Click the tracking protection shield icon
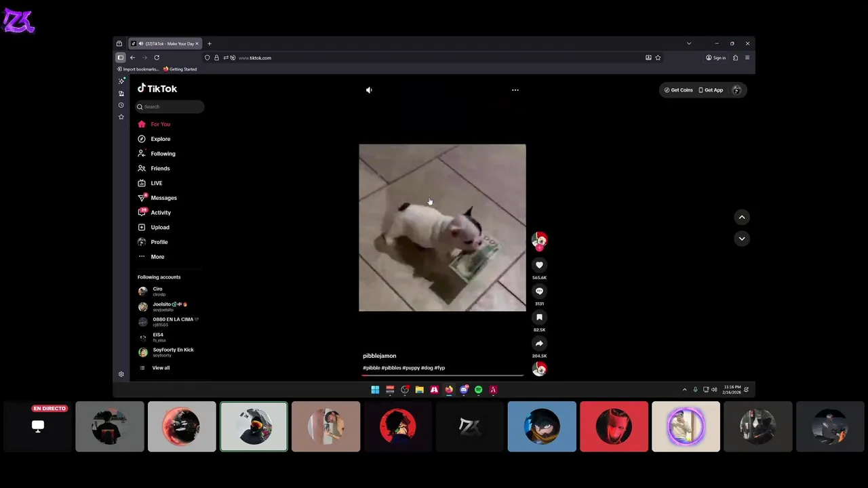Screen dimensions: 868x488 click(208, 58)
